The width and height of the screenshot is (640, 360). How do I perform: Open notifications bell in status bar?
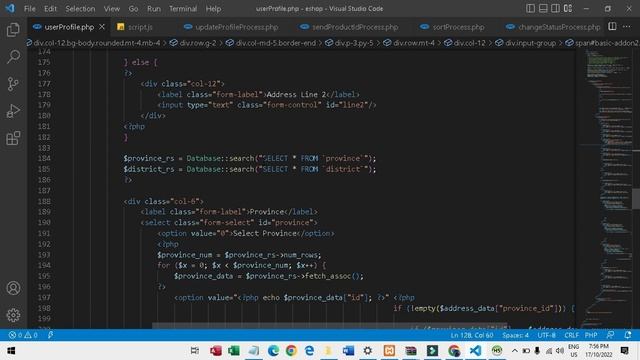click(628, 335)
